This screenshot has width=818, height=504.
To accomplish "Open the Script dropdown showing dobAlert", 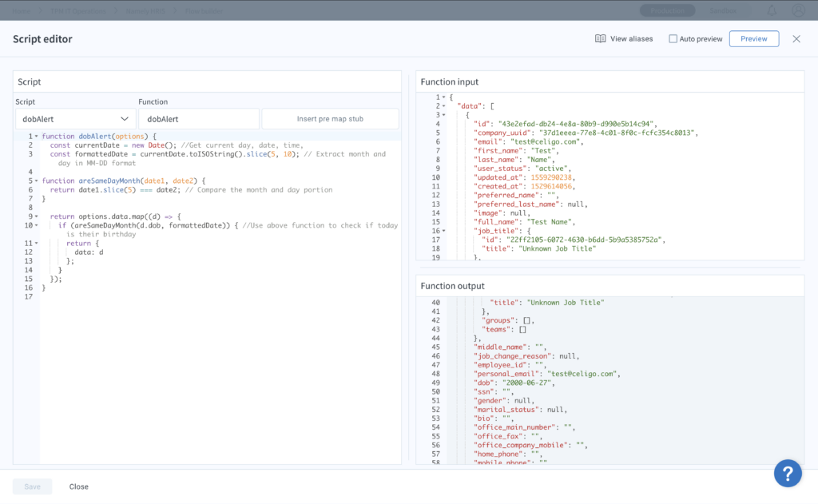I will pyautogui.click(x=74, y=118).
